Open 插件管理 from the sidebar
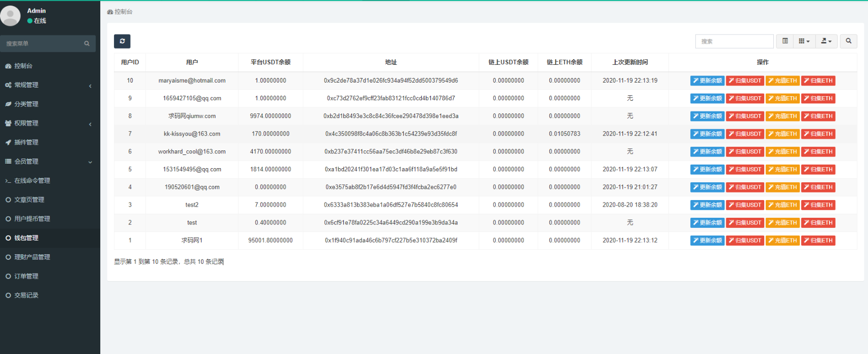Screen dimensions: 868x354 [26, 142]
